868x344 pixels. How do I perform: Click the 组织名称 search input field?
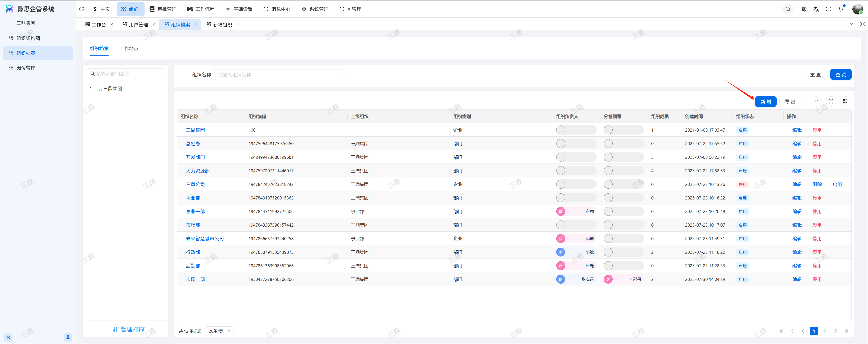click(x=279, y=74)
